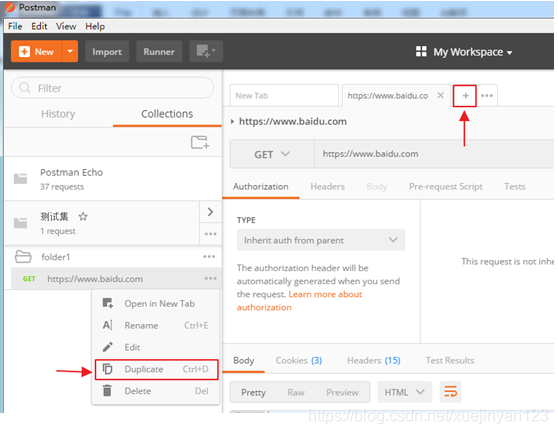Select Pretty response view
Image resolution: width=558 pixels, height=434 pixels.
pos(253,392)
